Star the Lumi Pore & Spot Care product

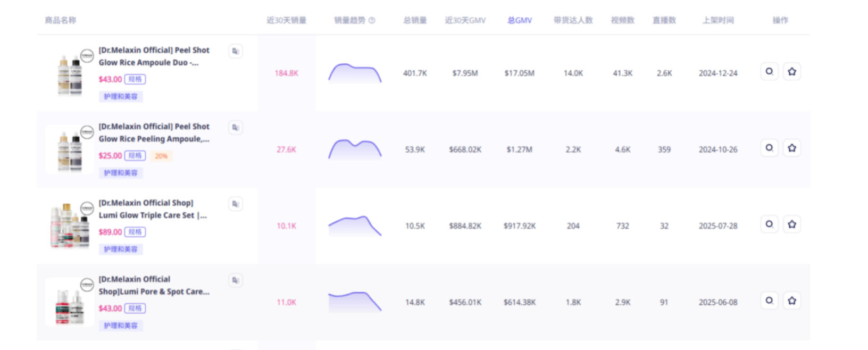coord(792,301)
